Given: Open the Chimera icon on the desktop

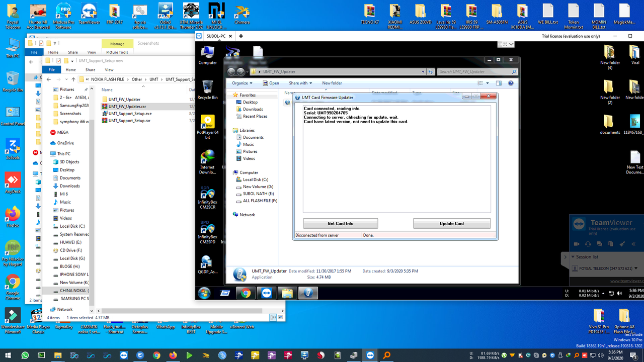Looking at the screenshot, I should coord(242,15).
